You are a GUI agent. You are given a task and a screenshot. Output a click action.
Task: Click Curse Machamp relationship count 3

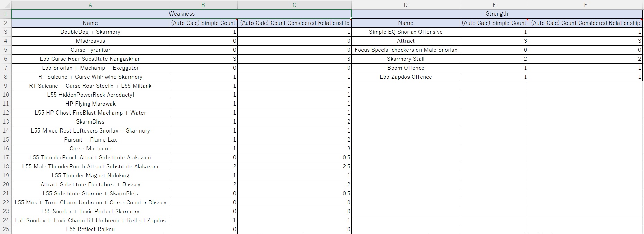tap(294, 148)
